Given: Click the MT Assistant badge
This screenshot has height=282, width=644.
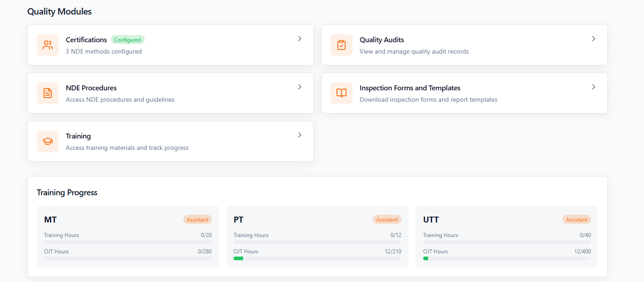Looking at the screenshot, I should tap(197, 220).
